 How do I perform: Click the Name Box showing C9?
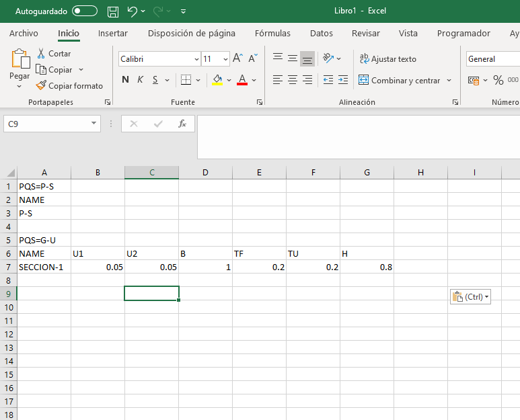(x=46, y=124)
